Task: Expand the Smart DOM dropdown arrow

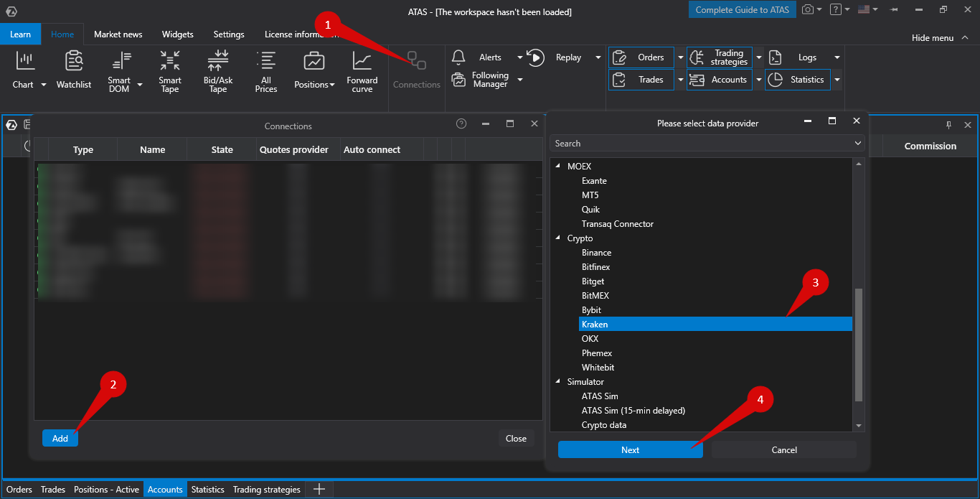Action: click(140, 85)
